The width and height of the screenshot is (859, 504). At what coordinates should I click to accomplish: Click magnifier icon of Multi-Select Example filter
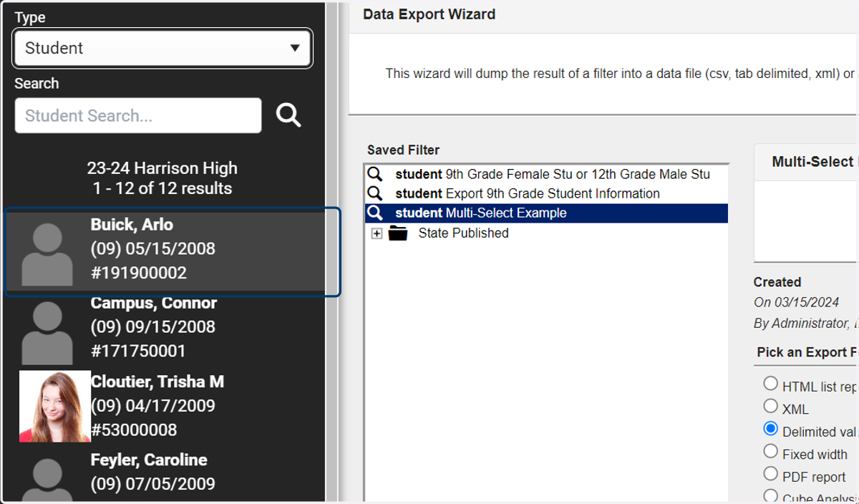coord(374,213)
